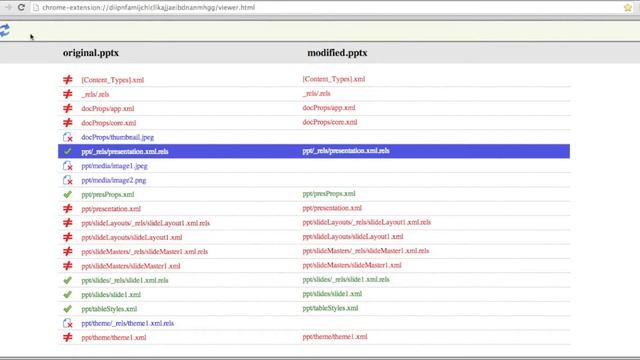Click the not-equal icon beside _rels/.rels
The image size is (640, 360).
point(68,94)
